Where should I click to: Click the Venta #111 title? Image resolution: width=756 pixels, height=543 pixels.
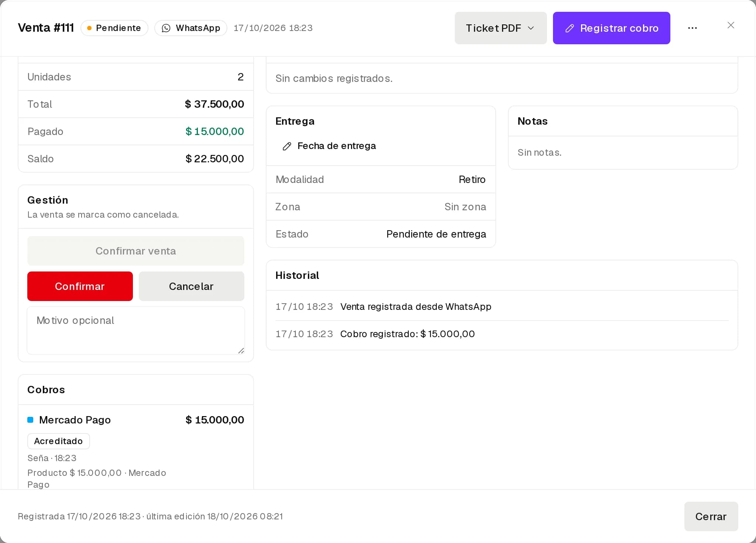point(46,28)
